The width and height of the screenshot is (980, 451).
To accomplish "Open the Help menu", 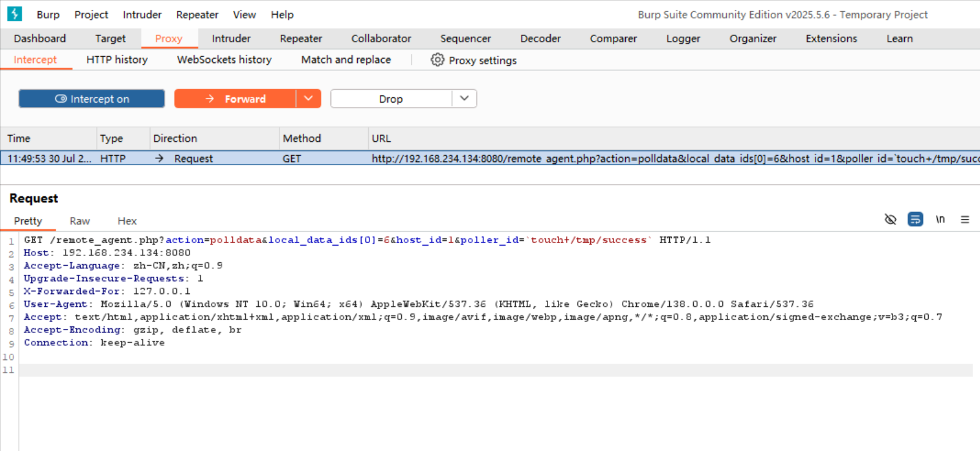I will point(282,15).
